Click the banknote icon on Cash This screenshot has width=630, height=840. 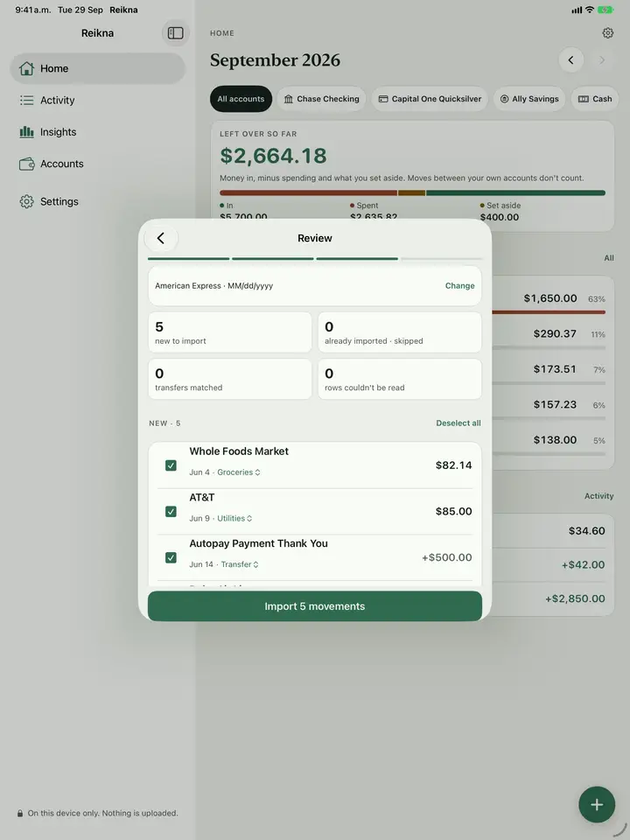pos(584,99)
